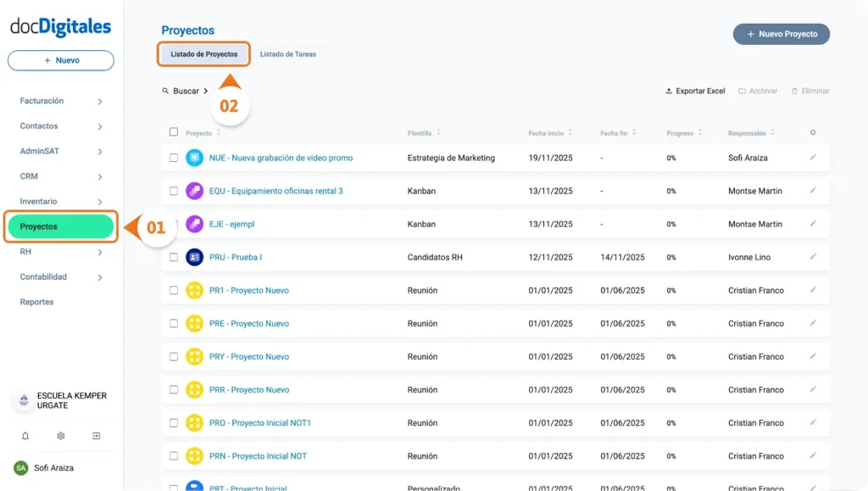Open the column settings gear in the table header
This screenshot has width=868, height=491.
[x=812, y=132]
